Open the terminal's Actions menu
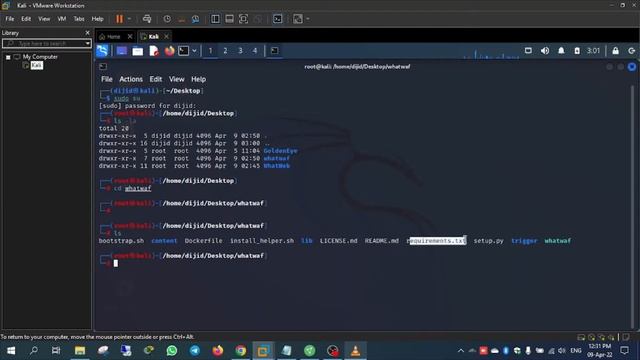The width and height of the screenshot is (640, 360). [131, 79]
